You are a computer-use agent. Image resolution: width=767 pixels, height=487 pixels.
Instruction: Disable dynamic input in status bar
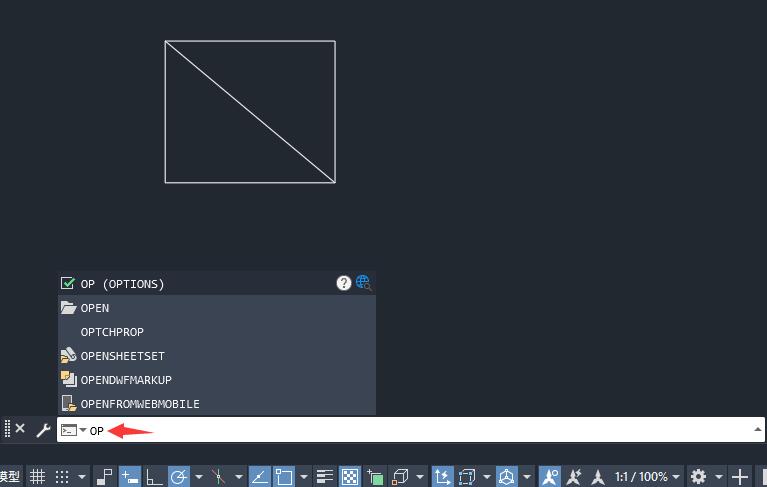[x=130, y=476]
